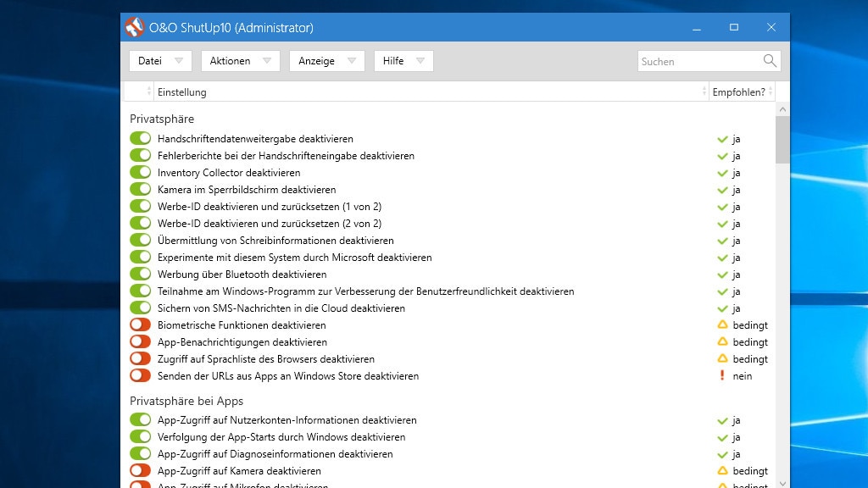Image resolution: width=868 pixels, height=488 pixels.
Task: Click yellow triangle icon for Biometrische Funktionen
Action: coord(722,325)
